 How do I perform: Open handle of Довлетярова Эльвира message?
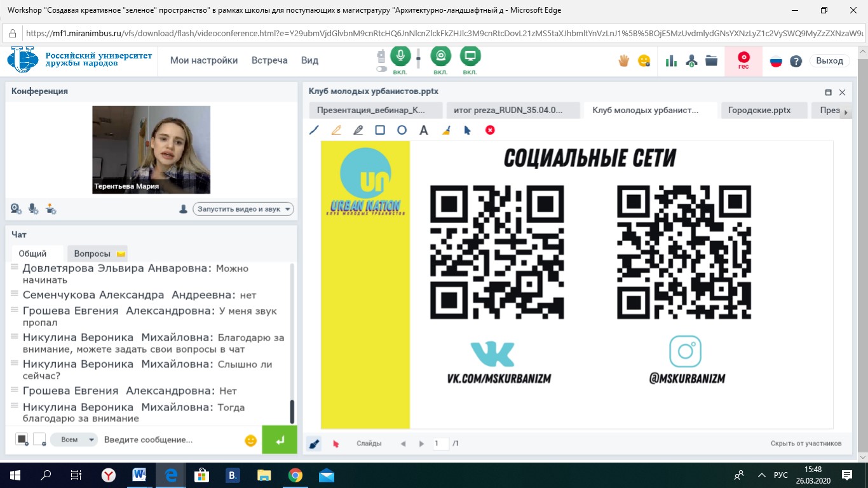pos(14,268)
